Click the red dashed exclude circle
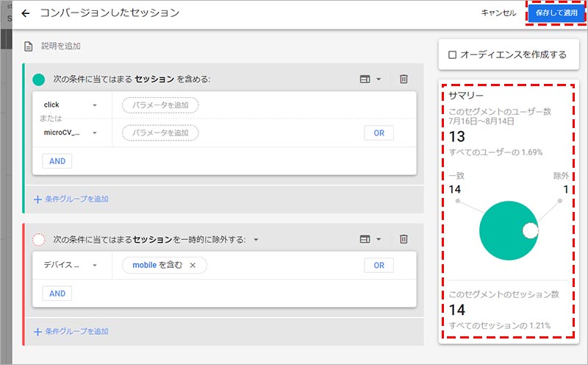 pos(39,240)
